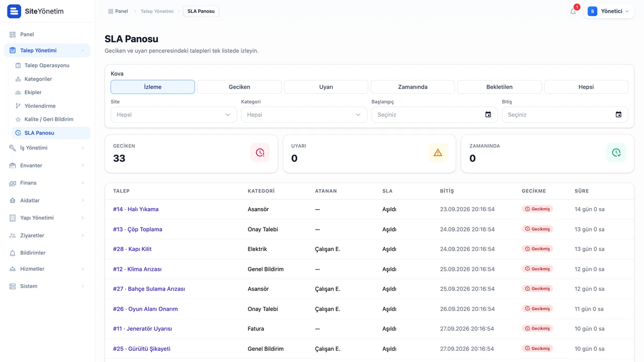The image size is (644, 362).
Task: Click the warning triangle icon on Uyarı card
Action: tap(438, 153)
